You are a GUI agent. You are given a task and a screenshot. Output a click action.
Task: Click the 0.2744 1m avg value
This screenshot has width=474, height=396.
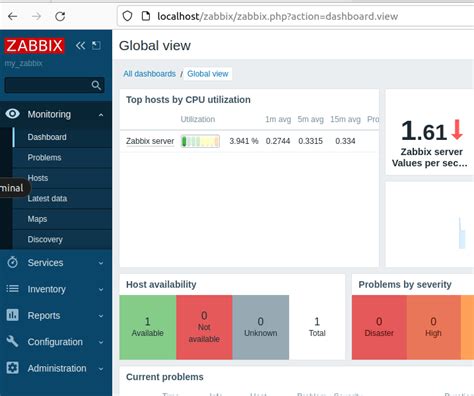[278, 141]
